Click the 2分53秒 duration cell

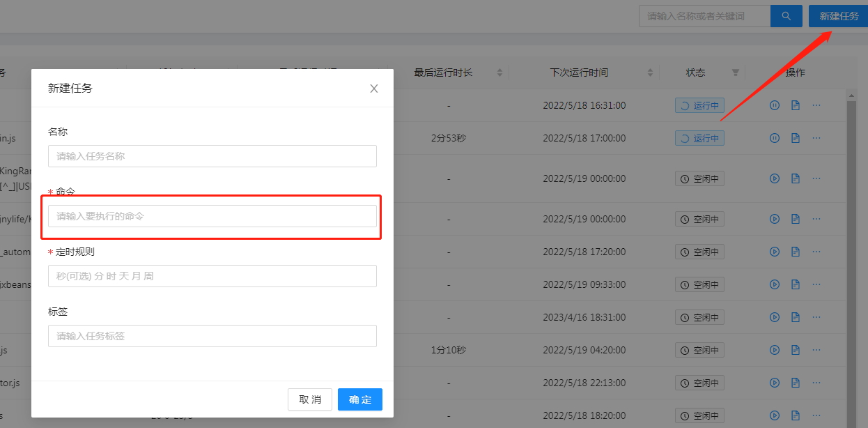[x=449, y=138]
